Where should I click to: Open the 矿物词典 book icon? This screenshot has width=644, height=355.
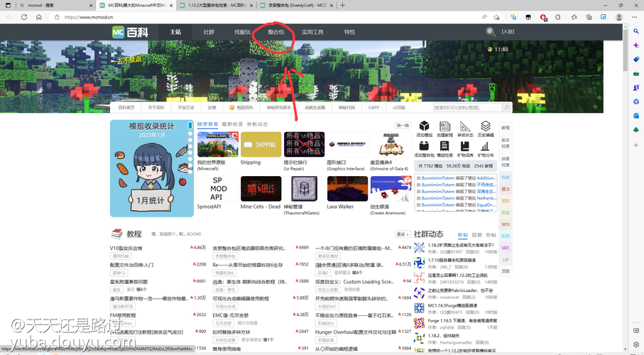[x=465, y=146]
